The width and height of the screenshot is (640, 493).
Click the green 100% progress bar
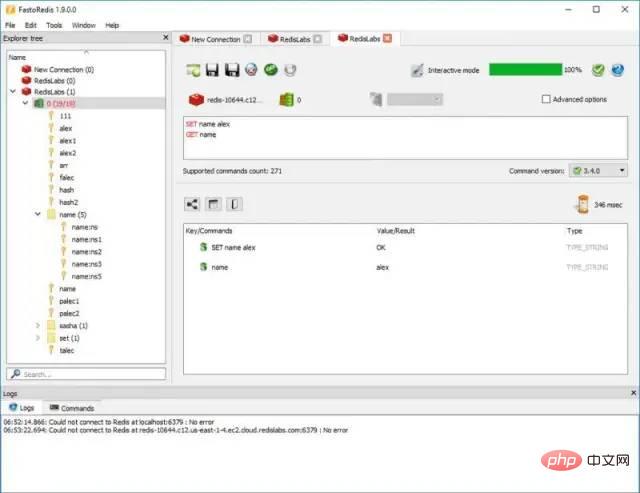525,70
